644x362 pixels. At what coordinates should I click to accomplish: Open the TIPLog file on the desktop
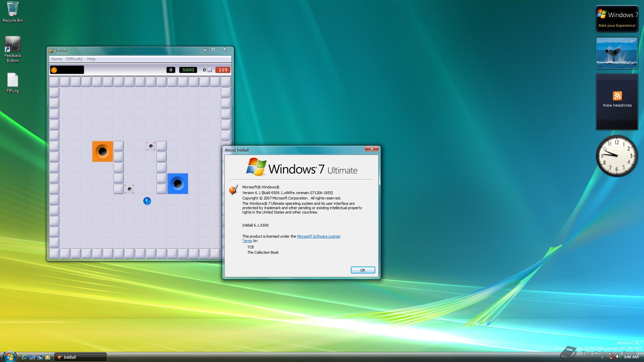coord(13,83)
